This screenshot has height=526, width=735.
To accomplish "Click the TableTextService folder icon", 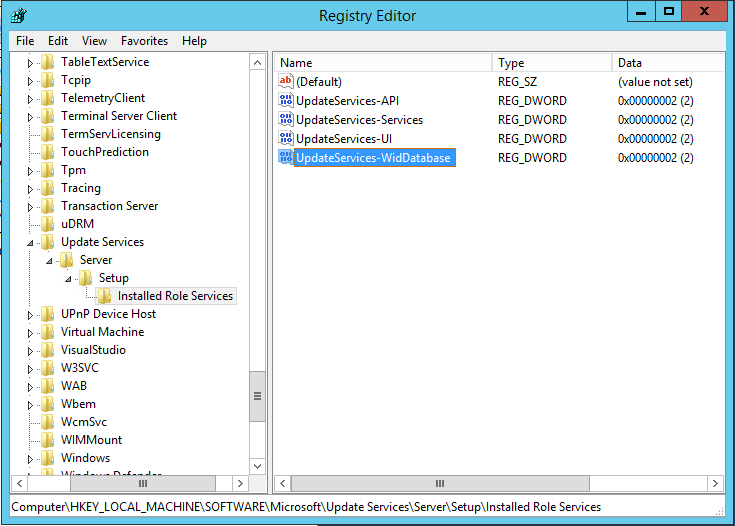I will click(47, 62).
